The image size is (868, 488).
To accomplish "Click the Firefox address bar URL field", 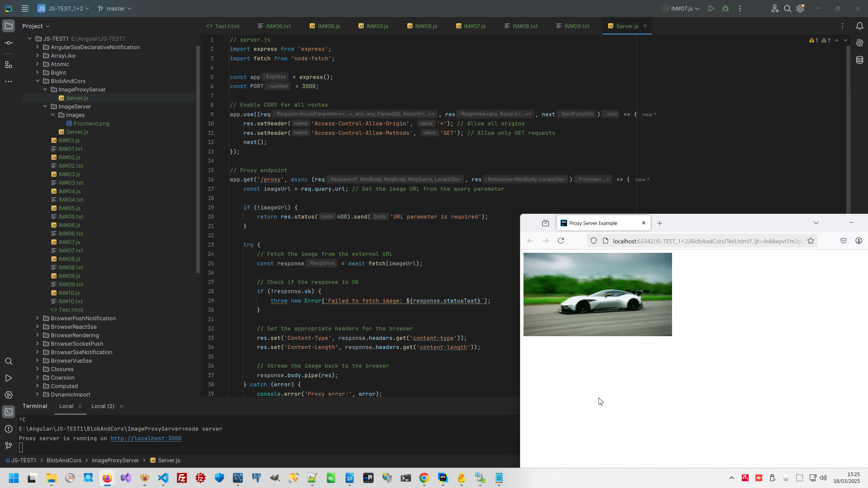I will [705, 241].
